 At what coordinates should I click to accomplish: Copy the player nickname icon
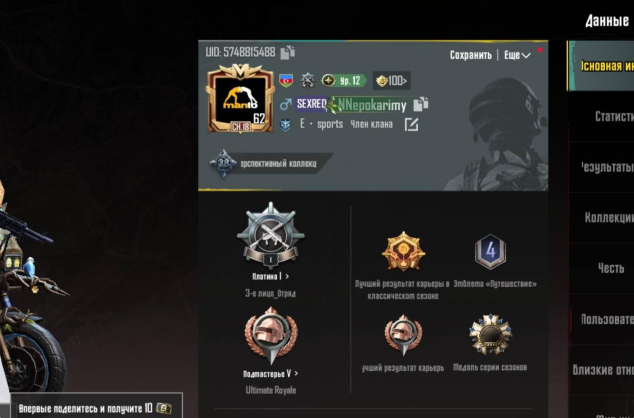coord(421,104)
